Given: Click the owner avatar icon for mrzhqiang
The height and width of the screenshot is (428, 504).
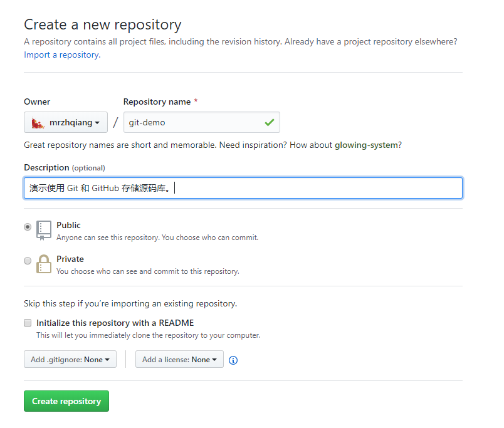Looking at the screenshot, I should coord(38,123).
